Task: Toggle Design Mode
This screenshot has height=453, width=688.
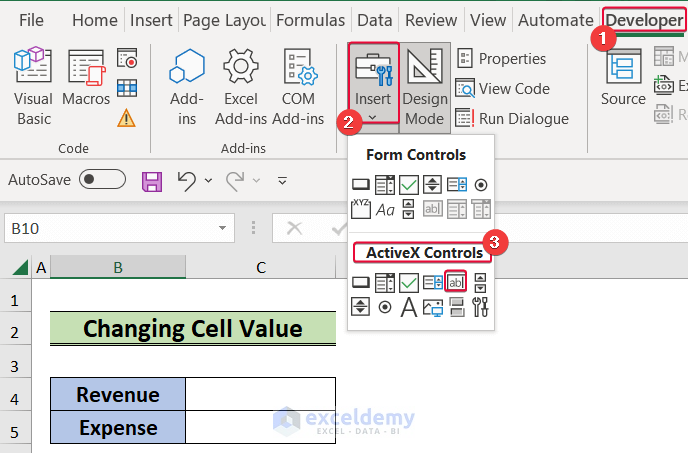Action: click(425, 87)
